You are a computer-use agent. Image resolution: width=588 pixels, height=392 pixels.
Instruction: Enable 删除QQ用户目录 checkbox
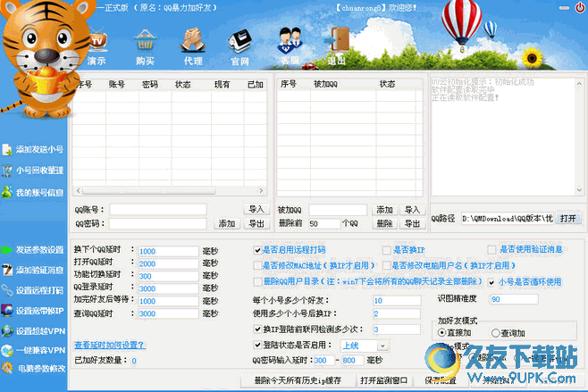click(257, 281)
